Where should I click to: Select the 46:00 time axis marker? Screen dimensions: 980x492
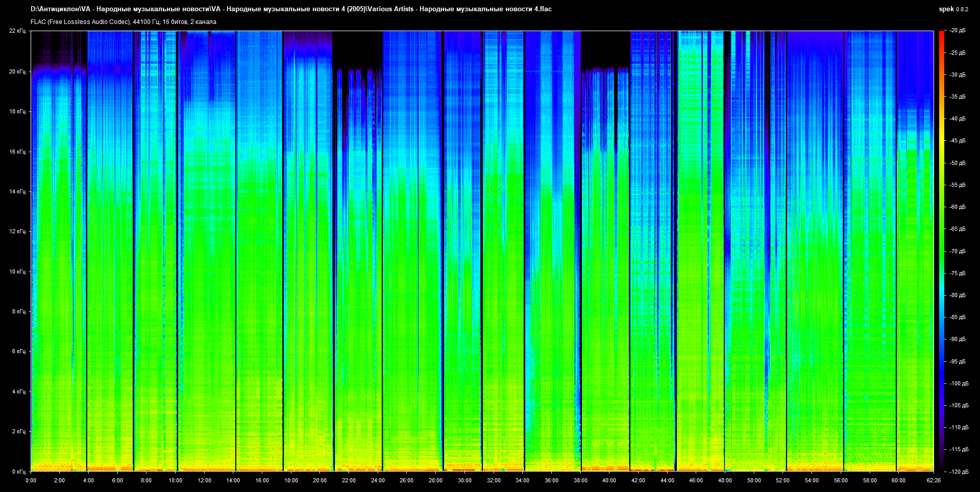pos(696,480)
